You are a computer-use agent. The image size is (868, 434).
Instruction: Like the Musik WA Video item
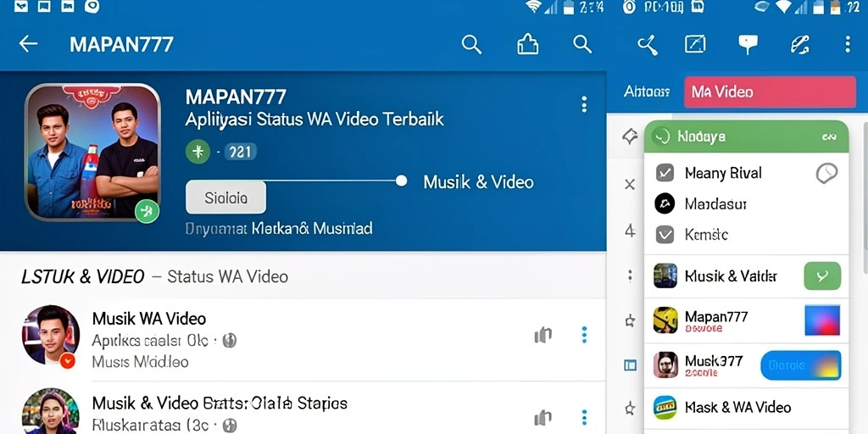[x=543, y=335]
